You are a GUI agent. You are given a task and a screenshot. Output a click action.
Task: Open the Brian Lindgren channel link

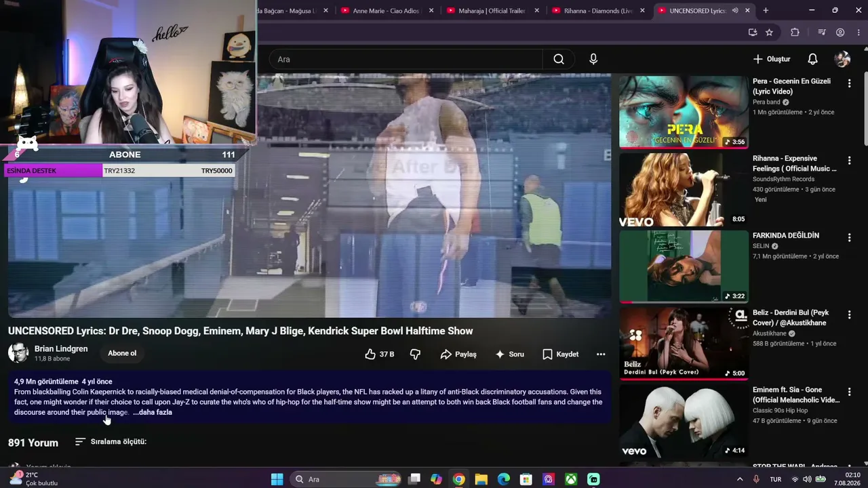[x=61, y=348]
